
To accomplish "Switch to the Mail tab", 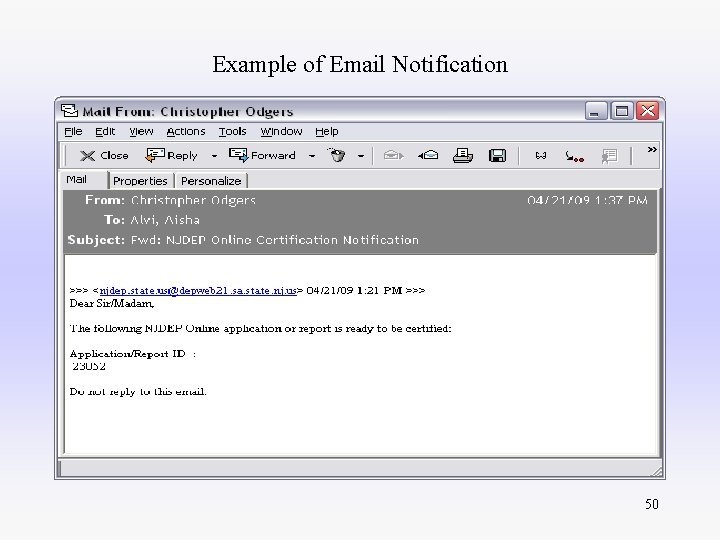I will click(84, 180).
